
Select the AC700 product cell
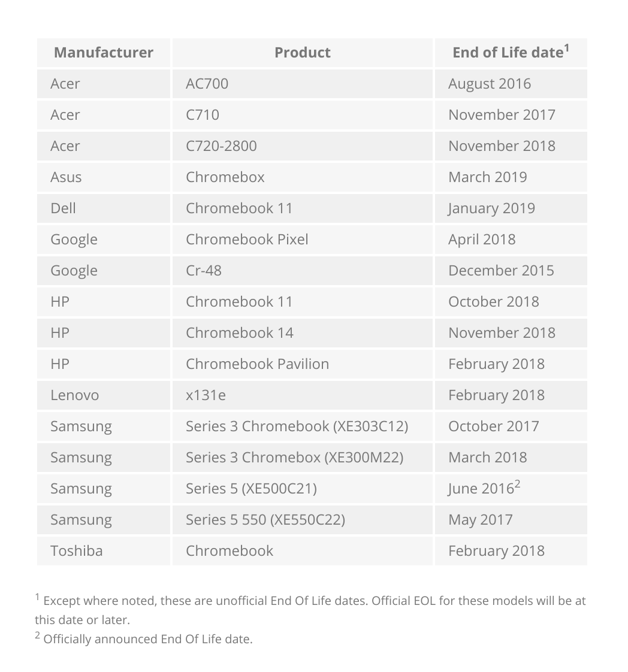pyautogui.click(x=302, y=84)
